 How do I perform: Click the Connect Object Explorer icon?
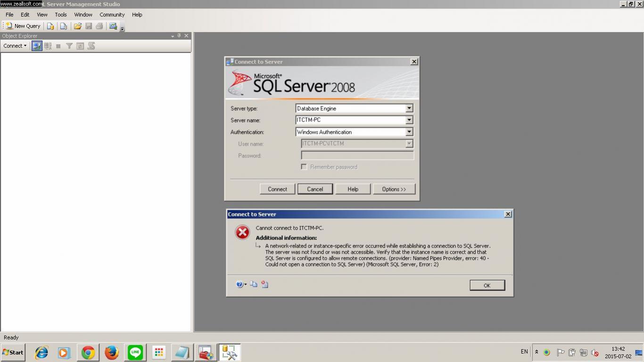coord(37,46)
